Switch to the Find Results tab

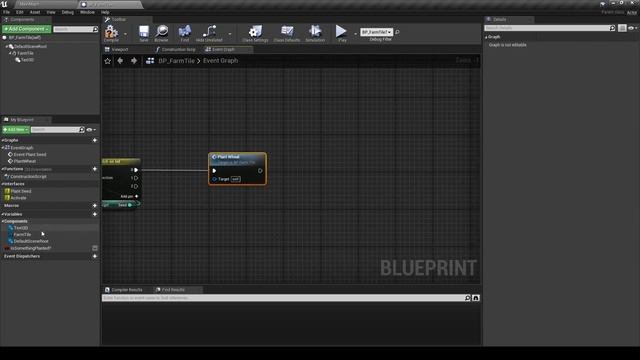pos(173,290)
